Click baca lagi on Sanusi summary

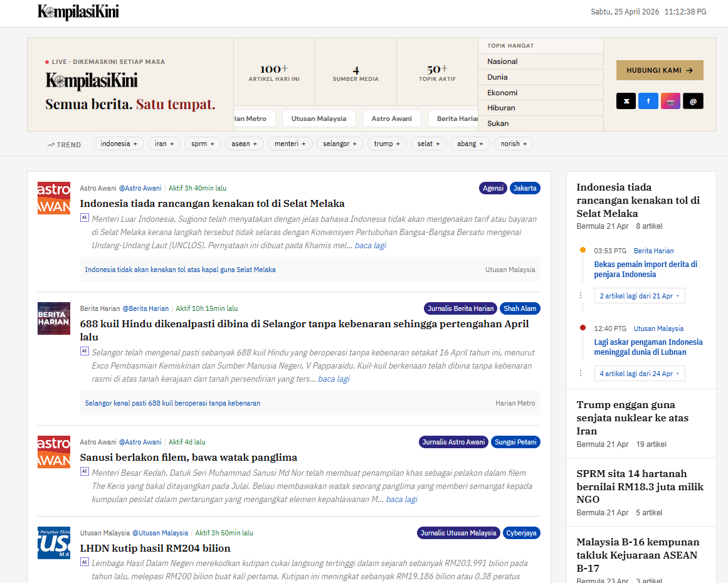(401, 499)
